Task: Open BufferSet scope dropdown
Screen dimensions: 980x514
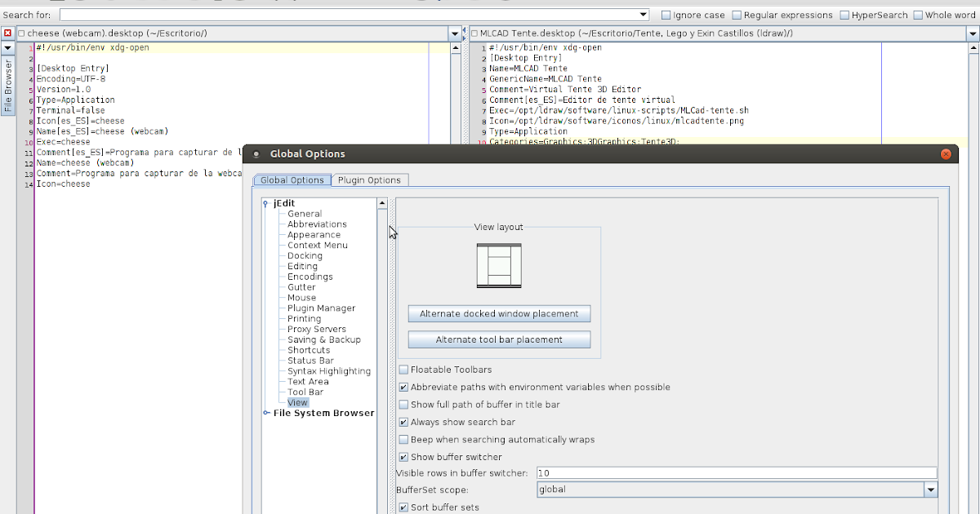Action: (x=930, y=490)
